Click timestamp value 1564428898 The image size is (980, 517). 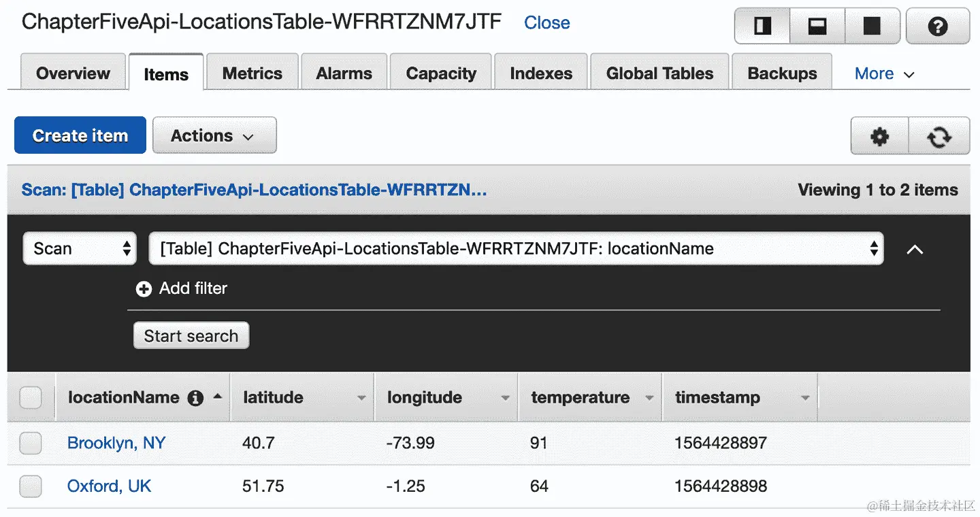(x=721, y=486)
